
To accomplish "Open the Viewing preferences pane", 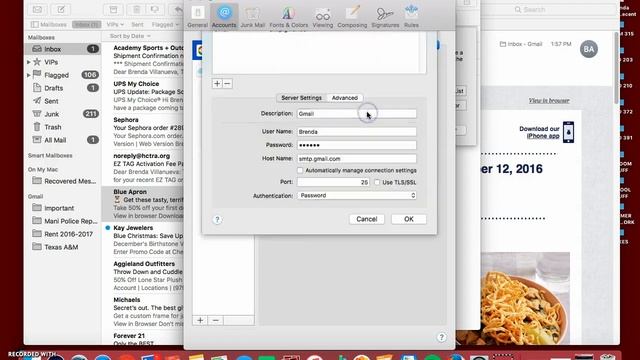I will point(322,17).
